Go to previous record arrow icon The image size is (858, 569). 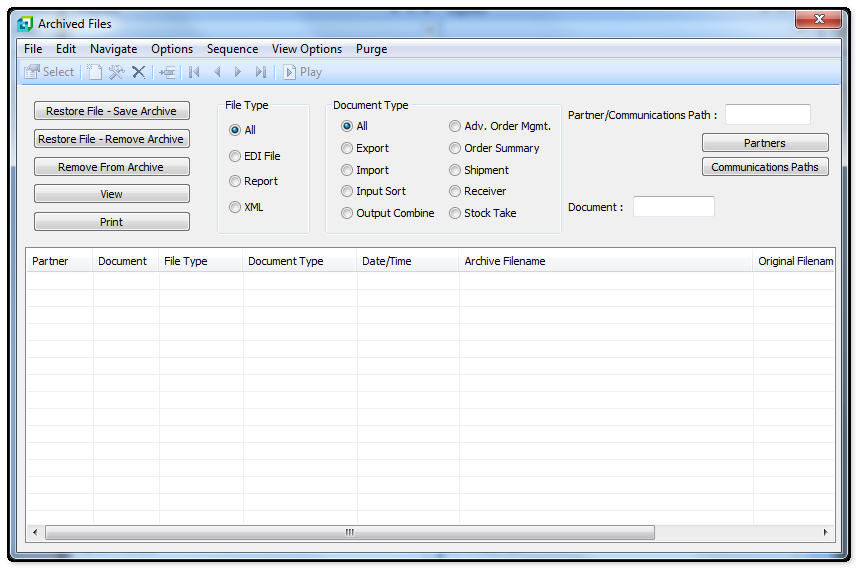click(217, 72)
